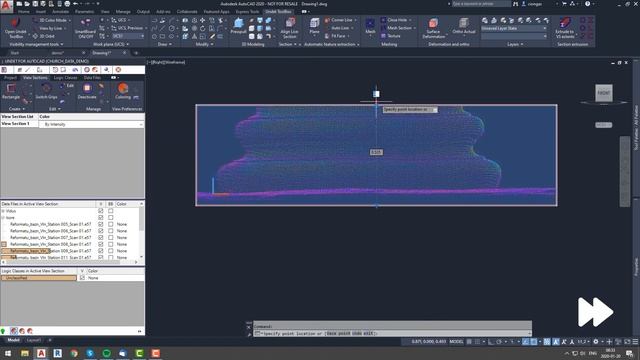The width and height of the screenshot is (640, 360).
Task: Click Extrude to VS extents tool
Action: click(x=564, y=28)
